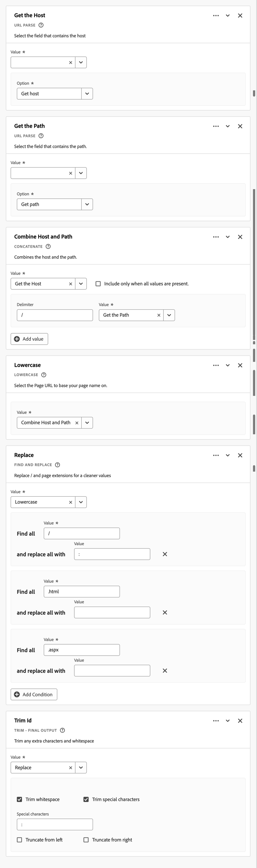Screen dimensions: 257x868
Task: Clear the Value field in Get the Host
Action: pyautogui.click(x=71, y=62)
